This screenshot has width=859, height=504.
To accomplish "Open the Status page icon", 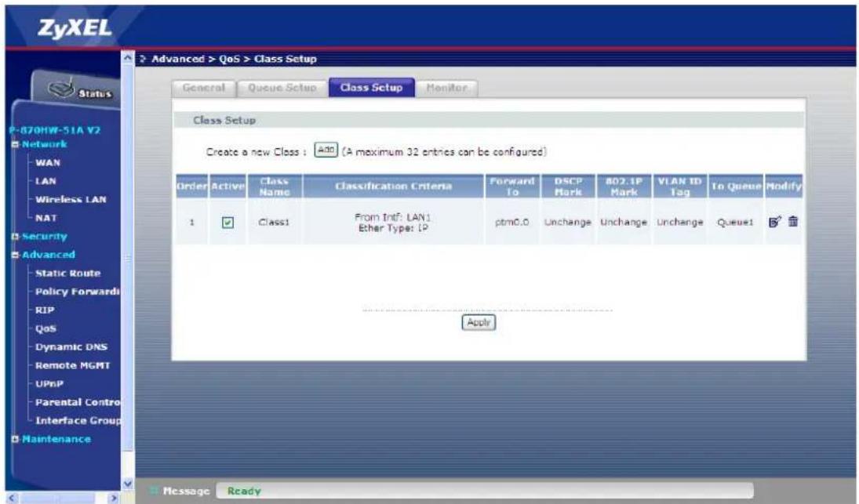I will 78,89.
